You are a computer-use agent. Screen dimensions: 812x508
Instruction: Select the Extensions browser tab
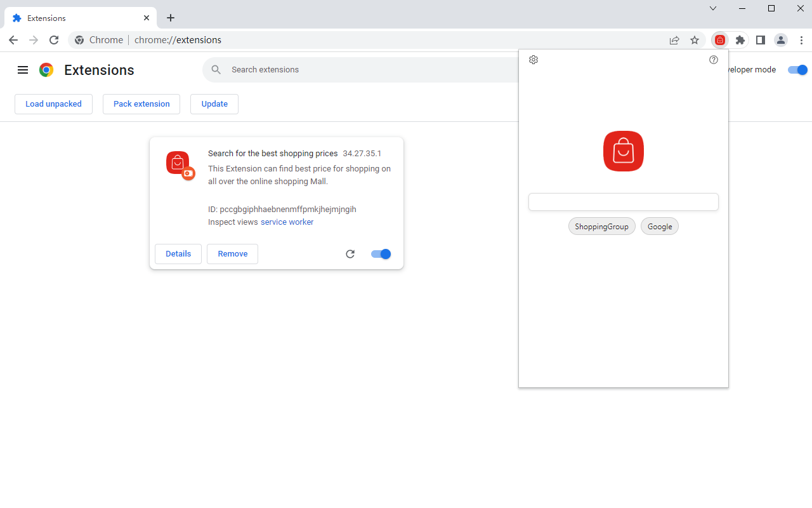point(81,18)
